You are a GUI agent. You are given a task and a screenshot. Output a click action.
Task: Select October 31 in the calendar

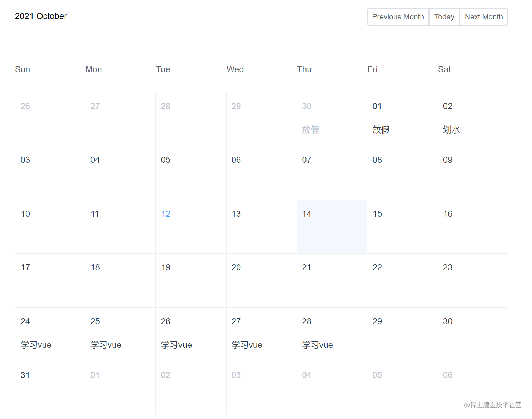click(50, 388)
